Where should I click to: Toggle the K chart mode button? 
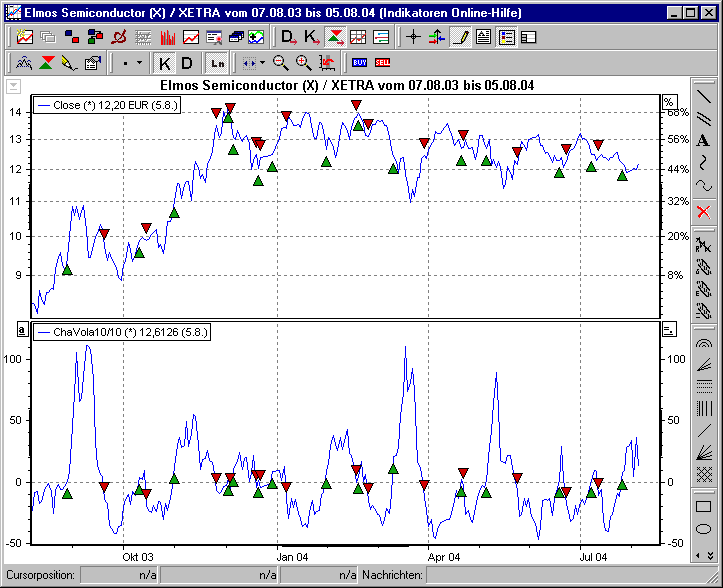[165, 63]
